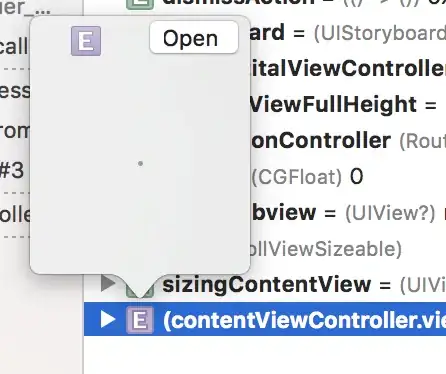
Task: Select the UIStoryboard variable row
Action: [348, 33]
